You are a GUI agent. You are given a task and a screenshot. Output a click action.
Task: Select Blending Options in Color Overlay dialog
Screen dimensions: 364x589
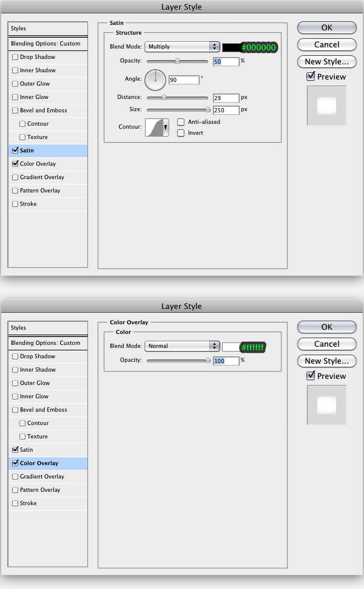tap(48, 343)
